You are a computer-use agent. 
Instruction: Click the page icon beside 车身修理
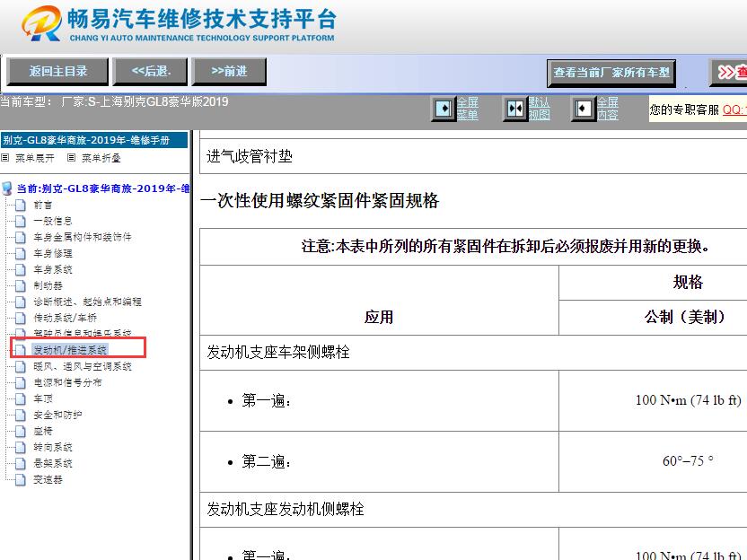coord(21,253)
